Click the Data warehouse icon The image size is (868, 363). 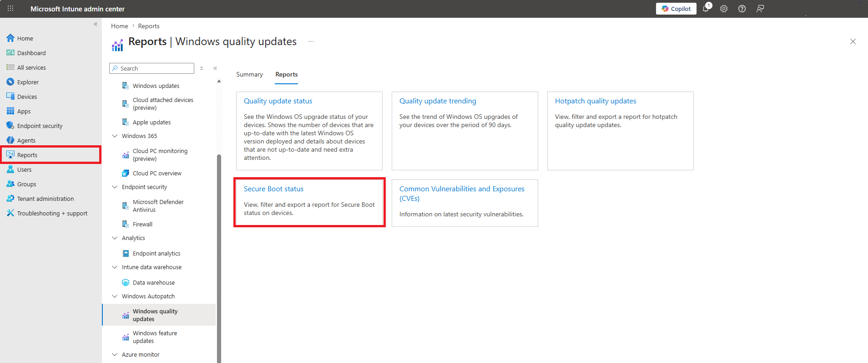(x=126, y=282)
